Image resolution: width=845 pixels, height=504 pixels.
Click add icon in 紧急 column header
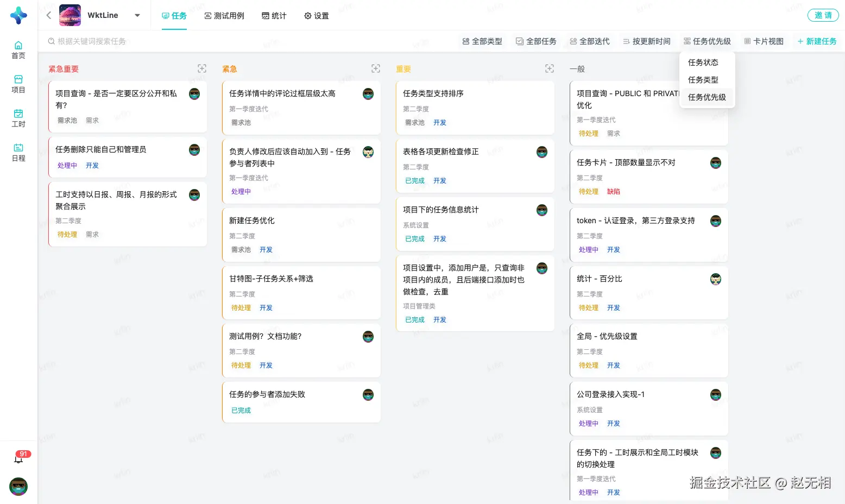[376, 68]
